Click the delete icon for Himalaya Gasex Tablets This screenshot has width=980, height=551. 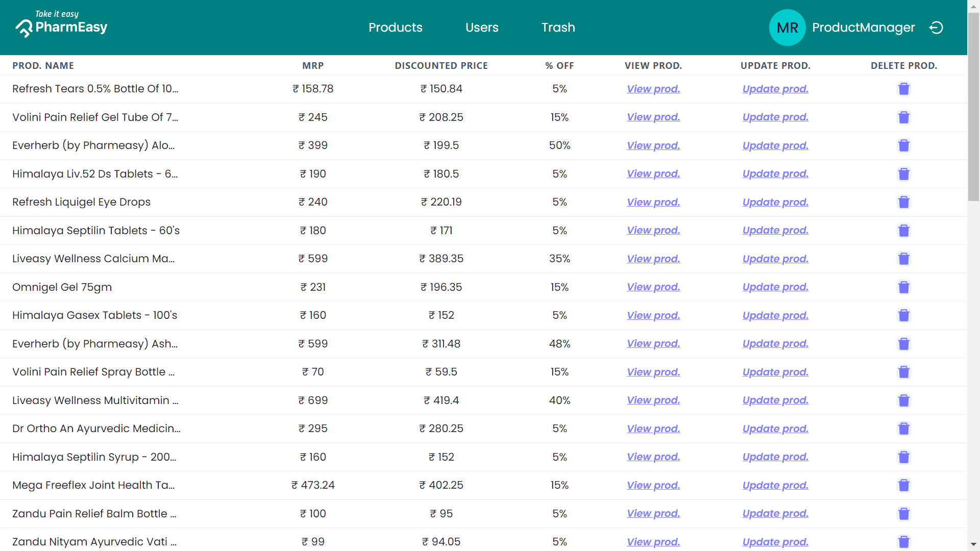903,315
